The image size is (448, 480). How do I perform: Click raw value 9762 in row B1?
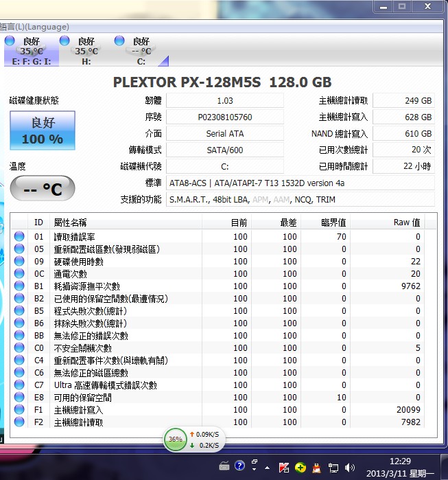[411, 286]
